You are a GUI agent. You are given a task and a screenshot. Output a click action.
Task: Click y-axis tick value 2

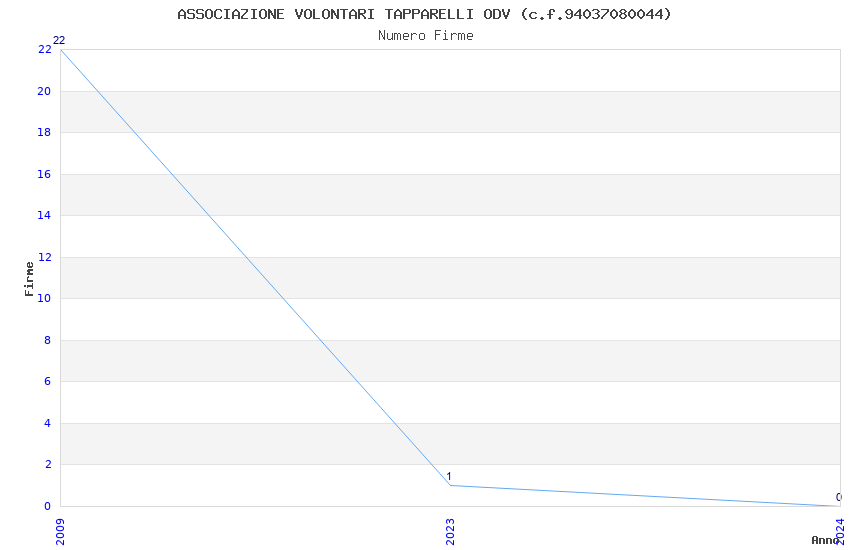(47, 464)
